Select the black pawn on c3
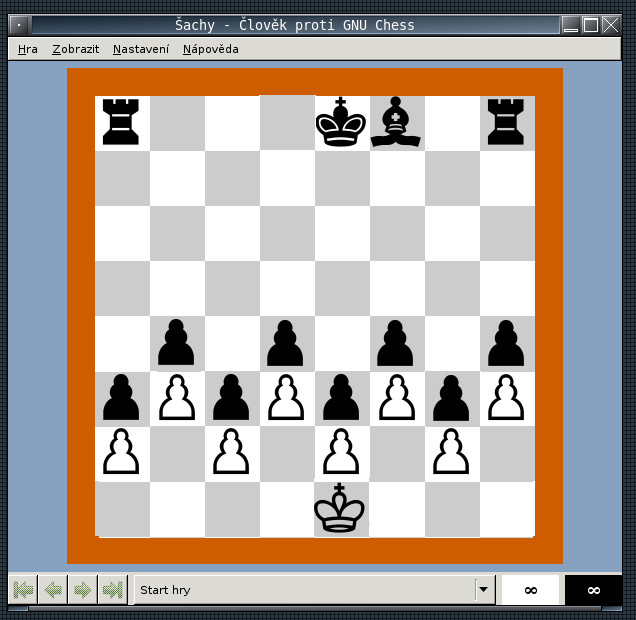 tap(231, 397)
